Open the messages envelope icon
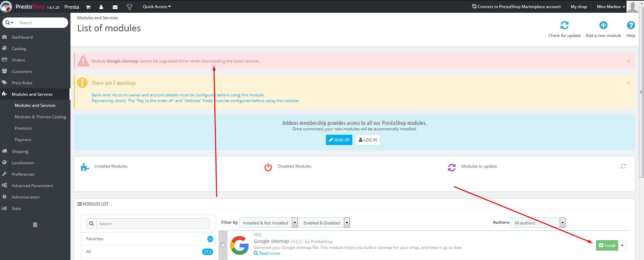 (115, 7)
